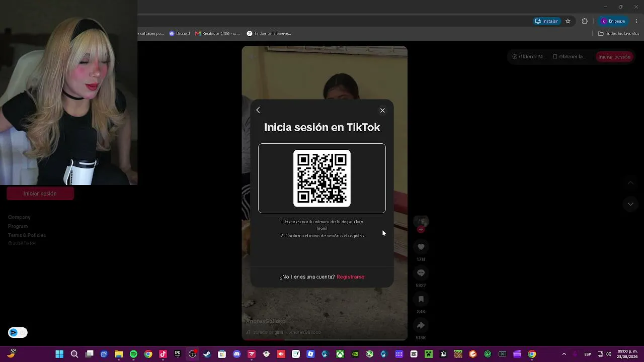
Task: Go to the previous video
Action: click(630, 183)
